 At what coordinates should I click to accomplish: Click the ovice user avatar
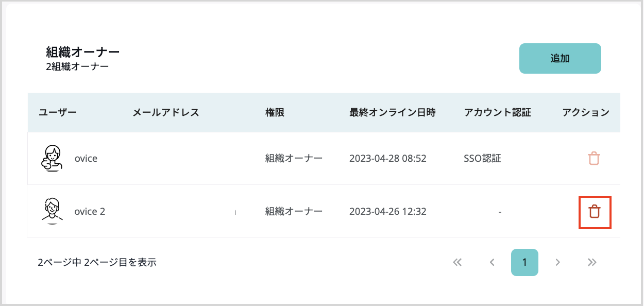pos(52,158)
